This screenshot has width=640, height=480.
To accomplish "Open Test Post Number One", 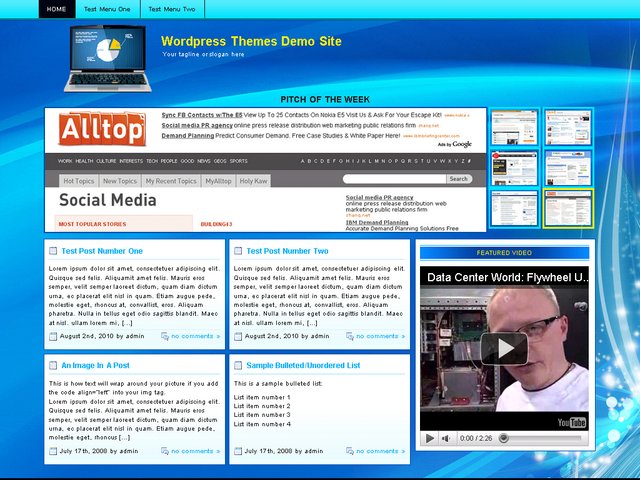I will 102,251.
